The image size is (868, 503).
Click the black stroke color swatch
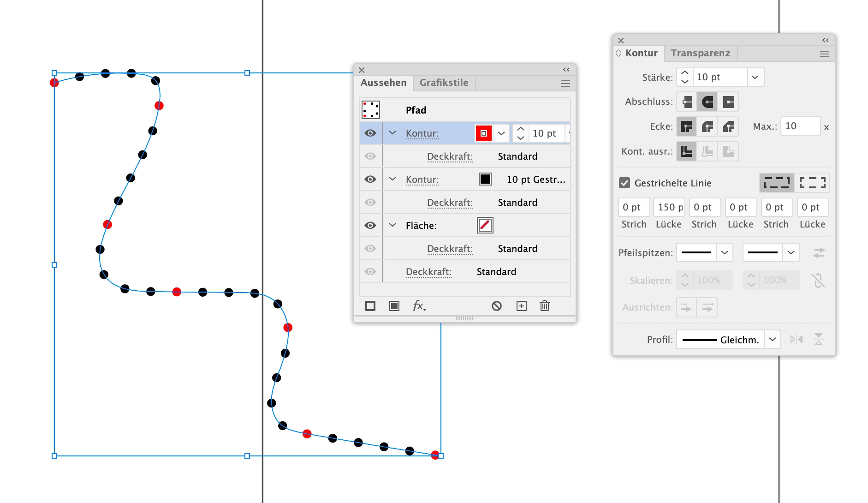485,179
